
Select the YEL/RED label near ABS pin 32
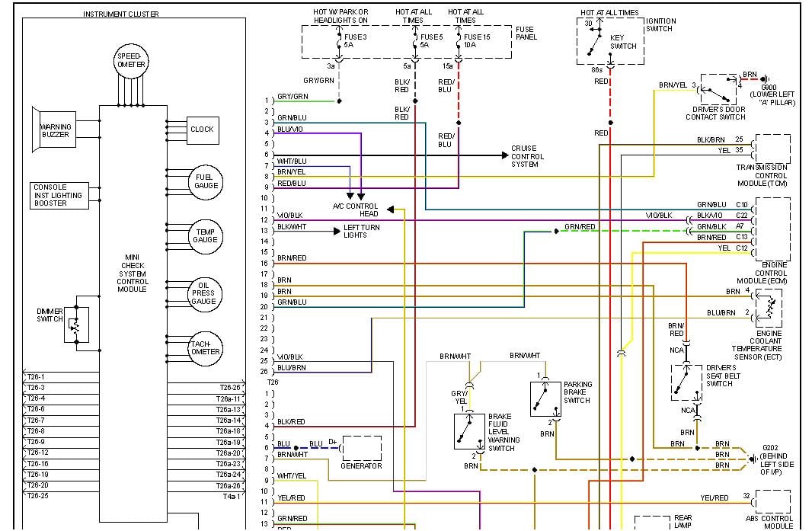(x=714, y=497)
